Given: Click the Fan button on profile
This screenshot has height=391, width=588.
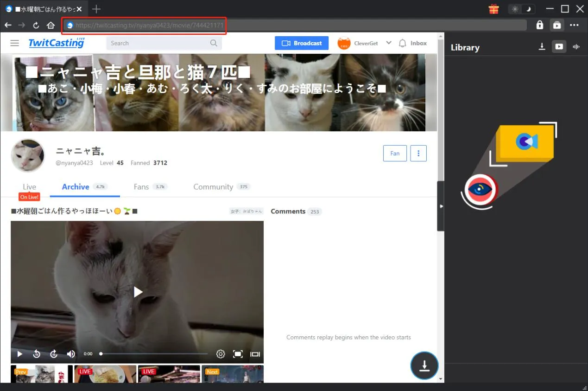Looking at the screenshot, I should 395,154.
